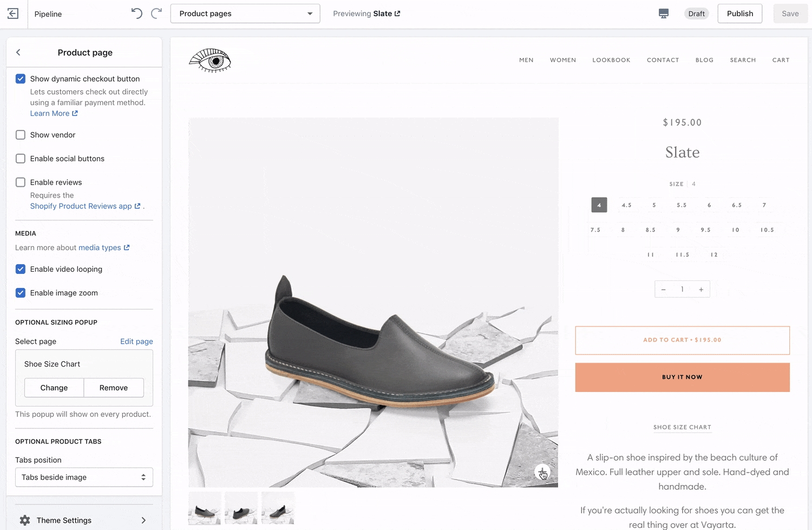Click the image zoom plus icon
The width and height of the screenshot is (812, 530).
[x=542, y=472]
